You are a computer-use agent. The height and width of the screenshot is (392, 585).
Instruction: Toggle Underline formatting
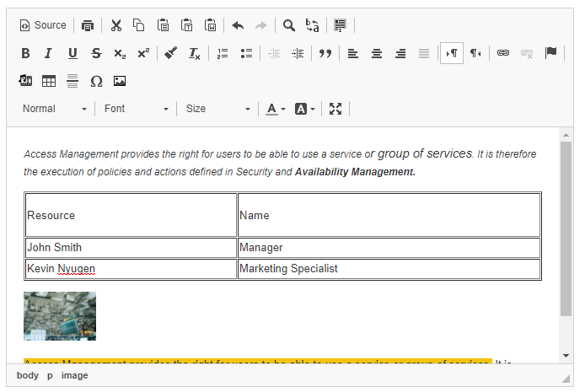tap(72, 53)
